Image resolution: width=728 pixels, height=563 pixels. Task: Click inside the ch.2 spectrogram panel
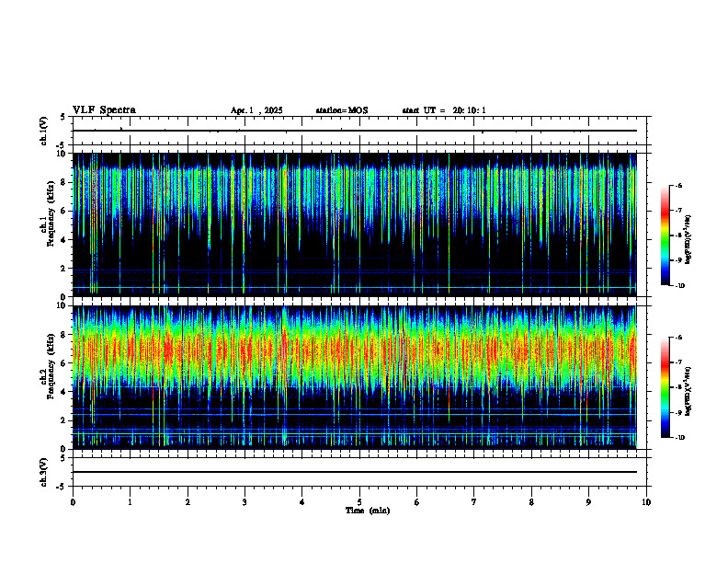coord(354,377)
